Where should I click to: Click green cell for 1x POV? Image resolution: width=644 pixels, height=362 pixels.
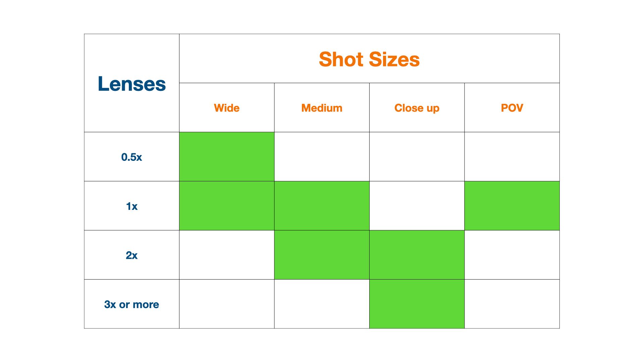coord(512,206)
